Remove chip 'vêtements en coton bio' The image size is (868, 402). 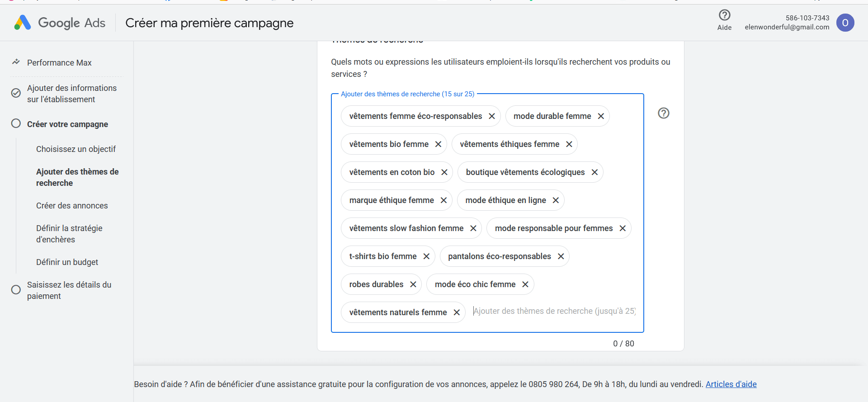(444, 172)
